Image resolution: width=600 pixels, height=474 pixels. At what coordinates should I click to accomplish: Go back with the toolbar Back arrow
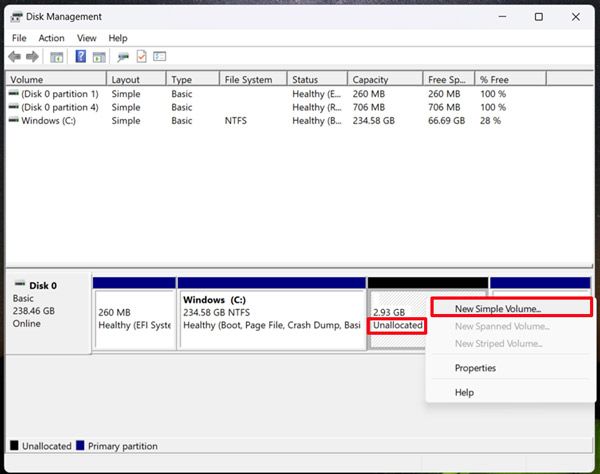coord(15,57)
